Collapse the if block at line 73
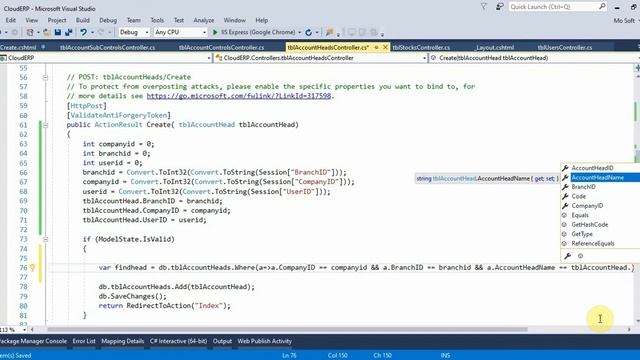 [x=45, y=240]
